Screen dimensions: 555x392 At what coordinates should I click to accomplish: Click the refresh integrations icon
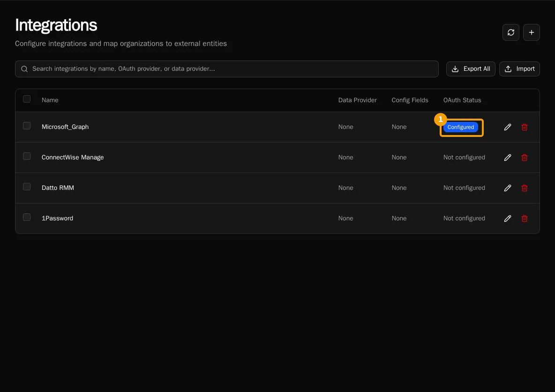(511, 32)
